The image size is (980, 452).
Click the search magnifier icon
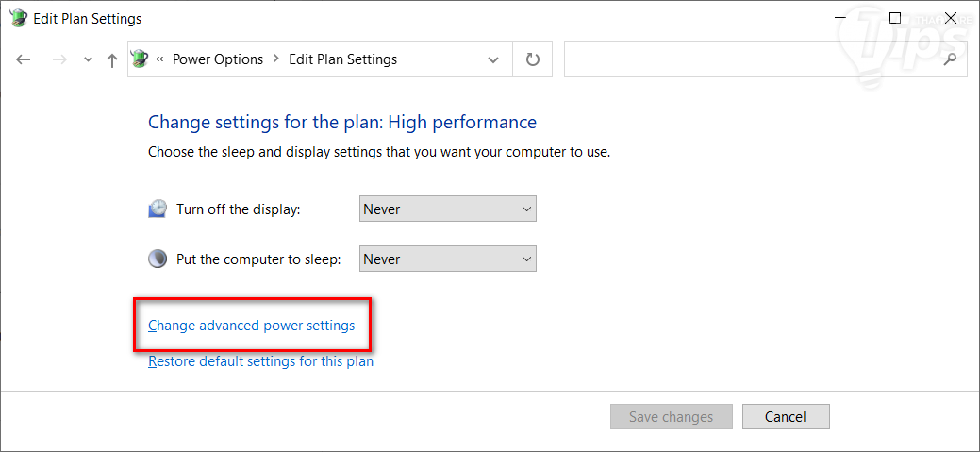950,59
